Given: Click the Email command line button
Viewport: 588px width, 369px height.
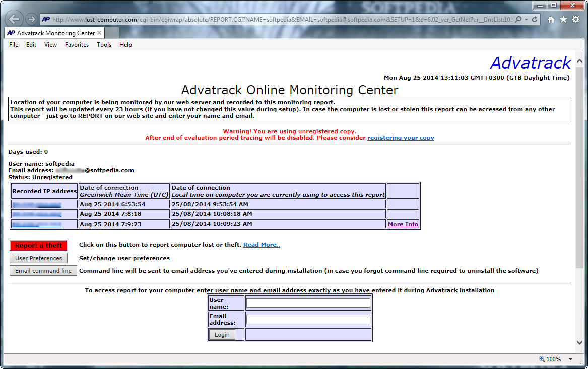Looking at the screenshot, I should [x=43, y=271].
